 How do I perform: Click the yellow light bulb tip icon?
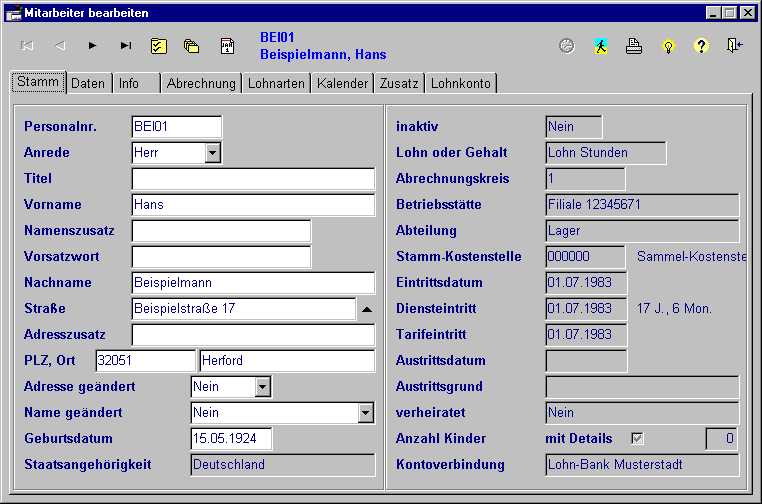click(x=668, y=46)
